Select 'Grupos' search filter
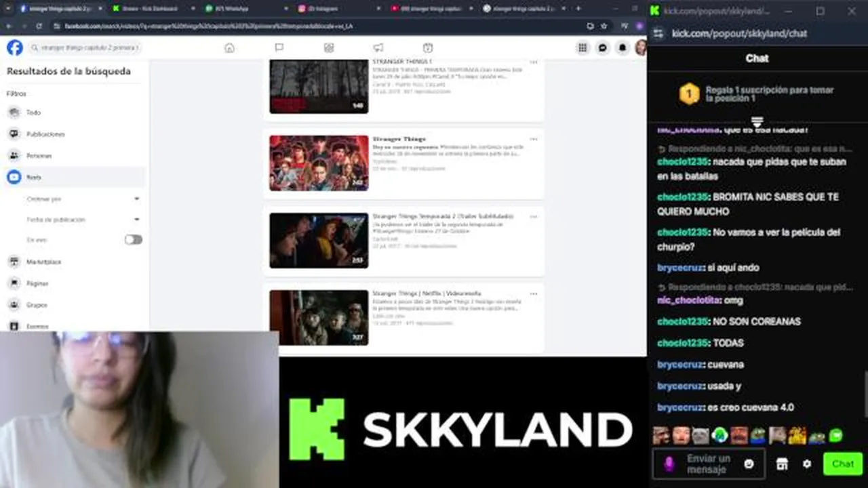Screen dimensions: 868x488 75,305
